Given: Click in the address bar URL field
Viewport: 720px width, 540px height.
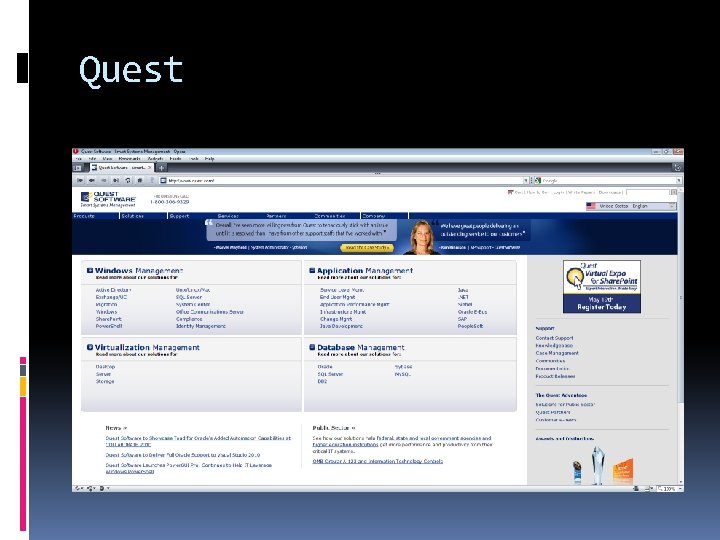Looking at the screenshot, I should click(x=344, y=180).
